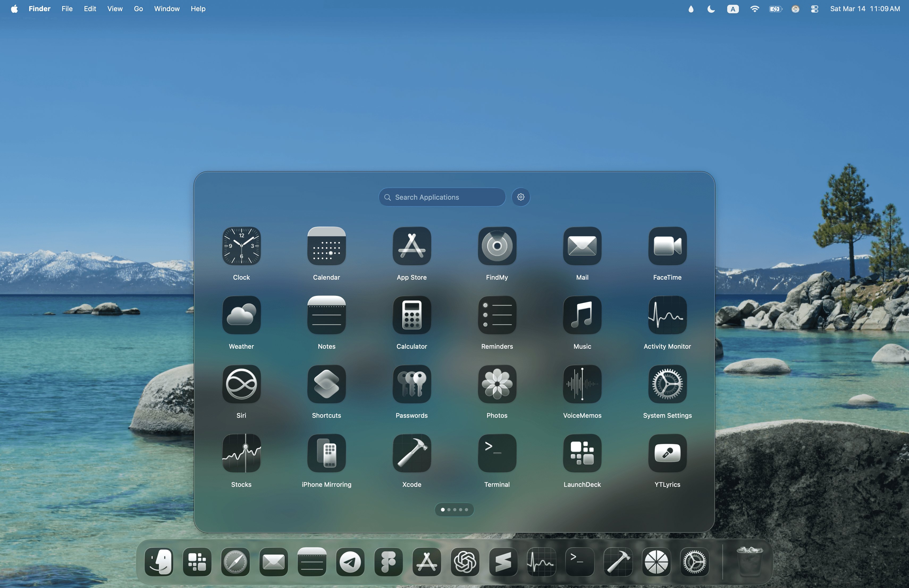Open the View menu
909x588 pixels.
[115, 9]
